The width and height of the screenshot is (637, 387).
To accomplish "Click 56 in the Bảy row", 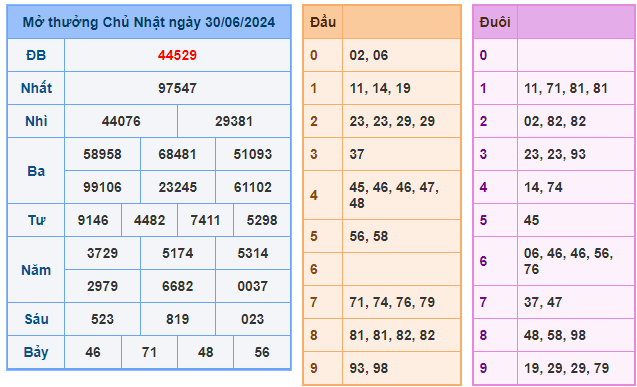I will pos(262,352).
